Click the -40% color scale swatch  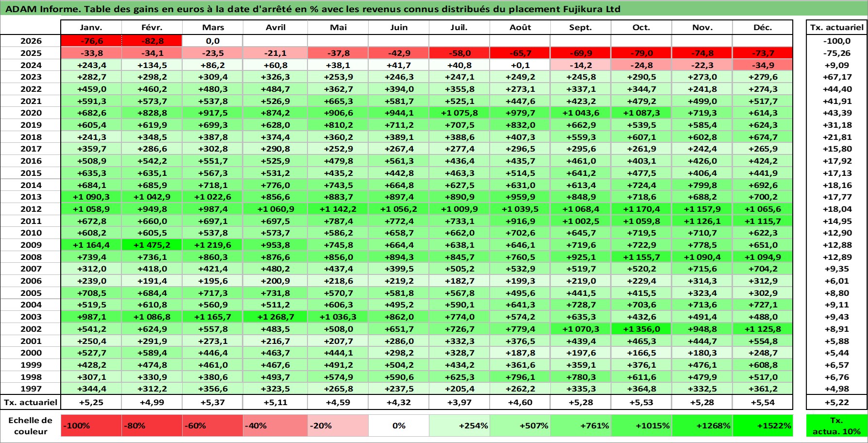[x=275, y=426]
